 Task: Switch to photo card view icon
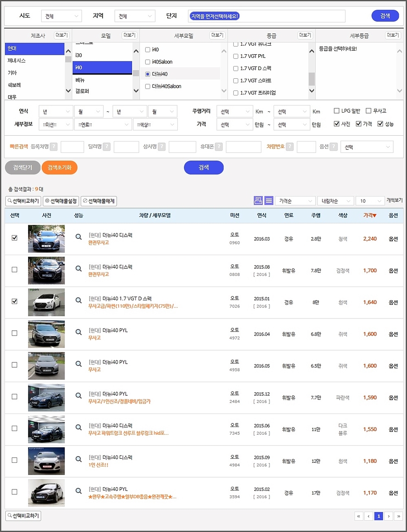258,200
